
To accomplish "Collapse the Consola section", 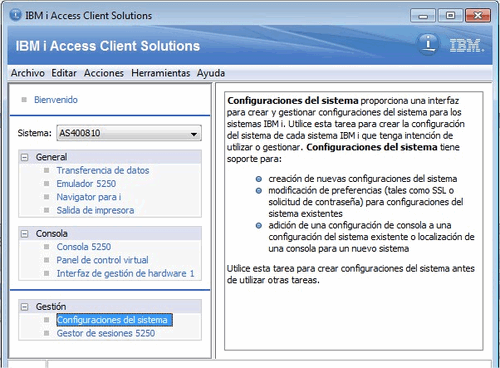I will coord(25,234).
